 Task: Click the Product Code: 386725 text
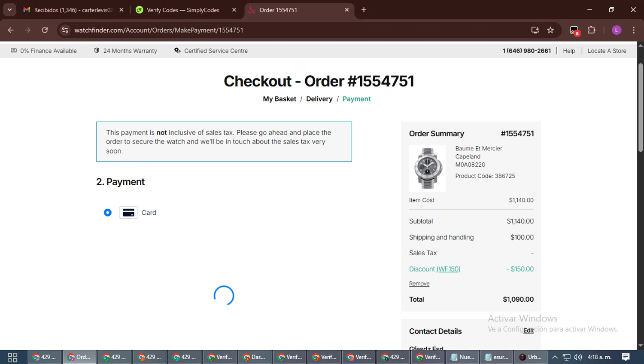pyautogui.click(x=485, y=176)
